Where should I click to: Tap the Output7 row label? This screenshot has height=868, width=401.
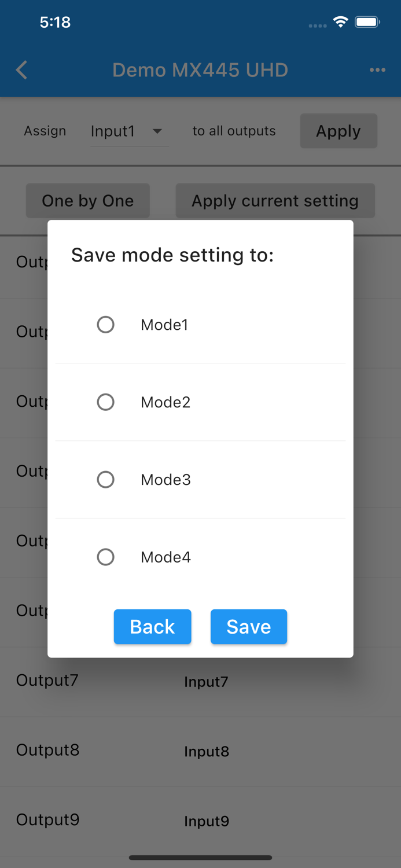pyautogui.click(x=47, y=681)
